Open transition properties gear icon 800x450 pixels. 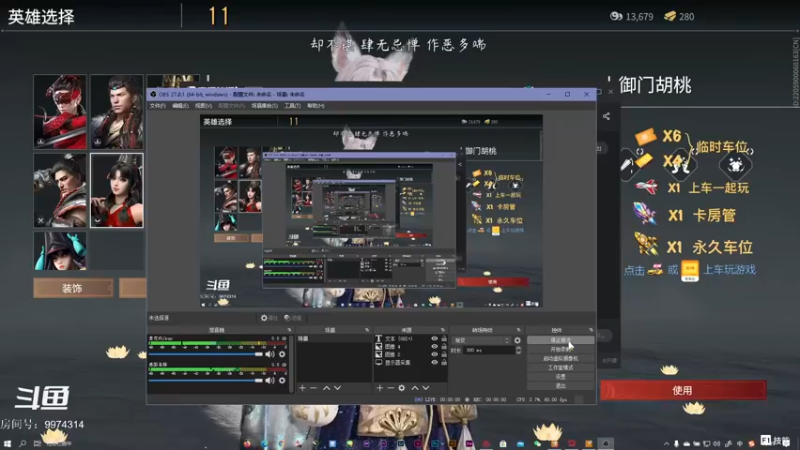(517, 340)
